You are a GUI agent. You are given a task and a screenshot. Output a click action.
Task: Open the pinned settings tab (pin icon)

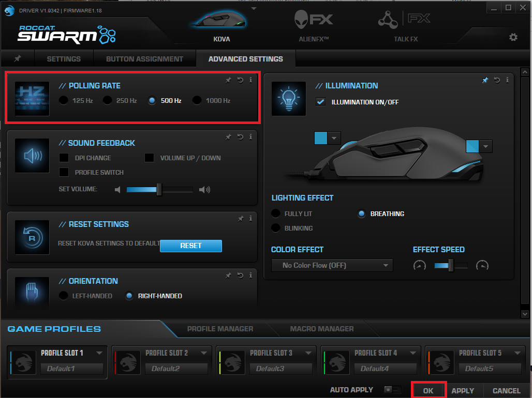coord(18,58)
